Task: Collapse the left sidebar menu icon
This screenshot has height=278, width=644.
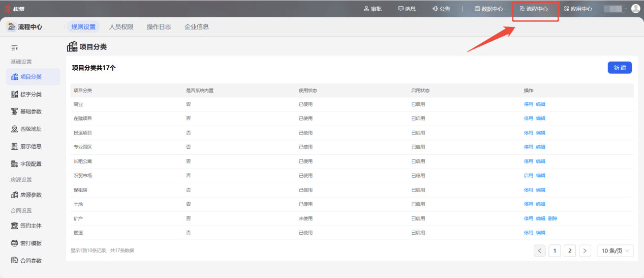Action: click(x=15, y=48)
